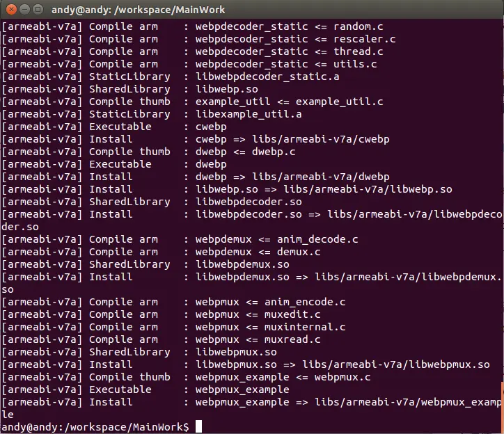Click webpmux <= anim_encode.c text
504x434 pixels.
click(271, 302)
